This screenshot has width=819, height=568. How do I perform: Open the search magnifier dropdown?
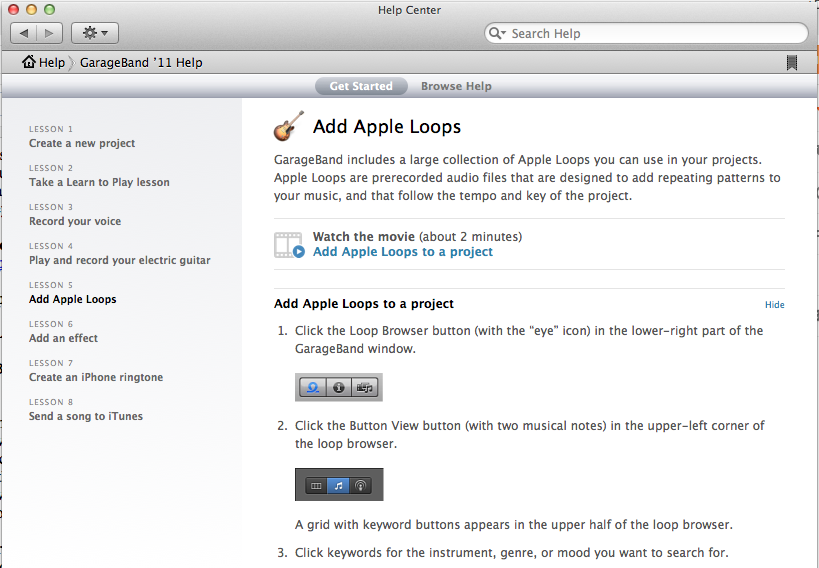click(x=497, y=33)
